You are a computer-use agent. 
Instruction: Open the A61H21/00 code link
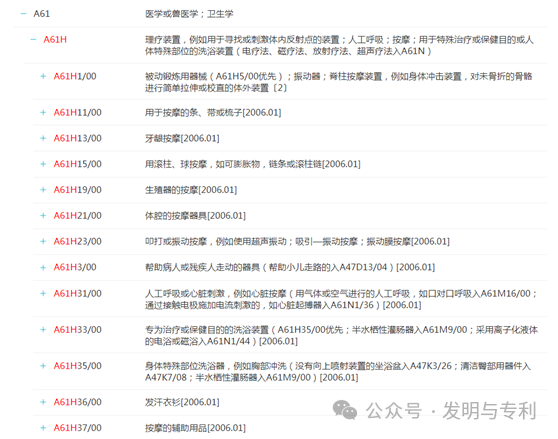(78, 216)
